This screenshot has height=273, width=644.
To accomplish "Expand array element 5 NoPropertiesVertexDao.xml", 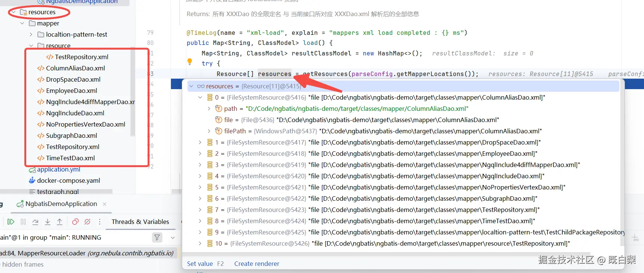I will coord(200,187).
